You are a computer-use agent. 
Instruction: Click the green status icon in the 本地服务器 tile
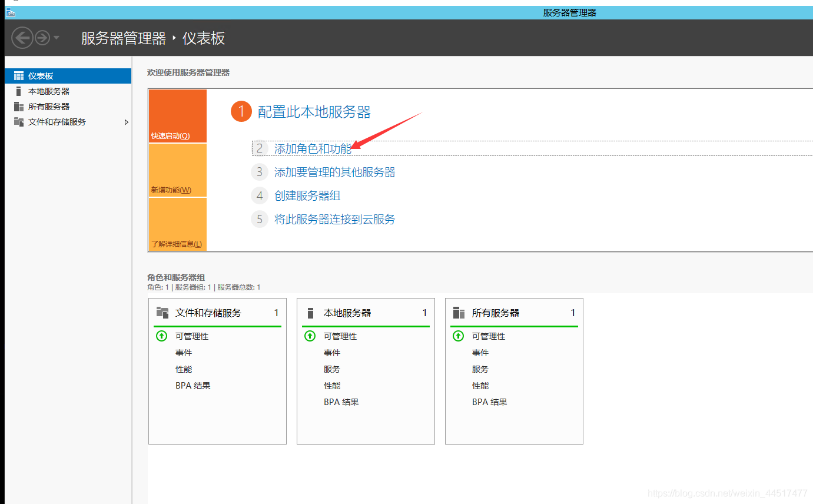coord(310,336)
